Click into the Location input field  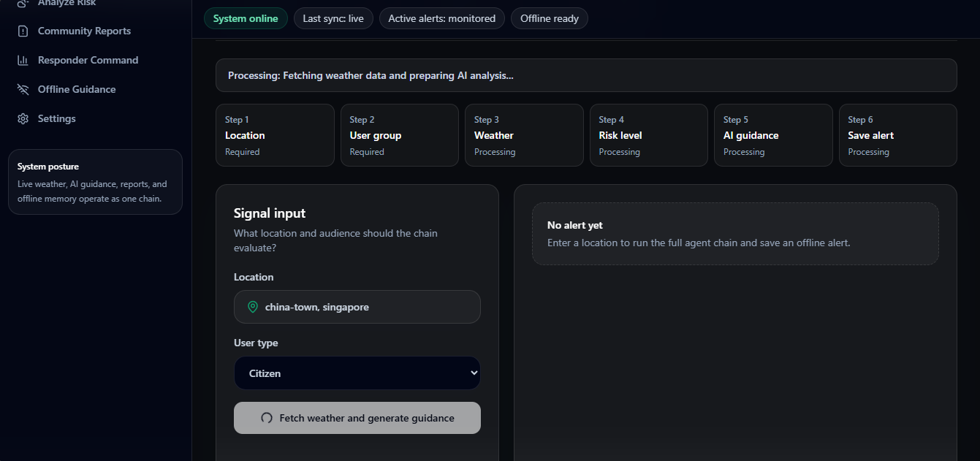pyautogui.click(x=357, y=307)
